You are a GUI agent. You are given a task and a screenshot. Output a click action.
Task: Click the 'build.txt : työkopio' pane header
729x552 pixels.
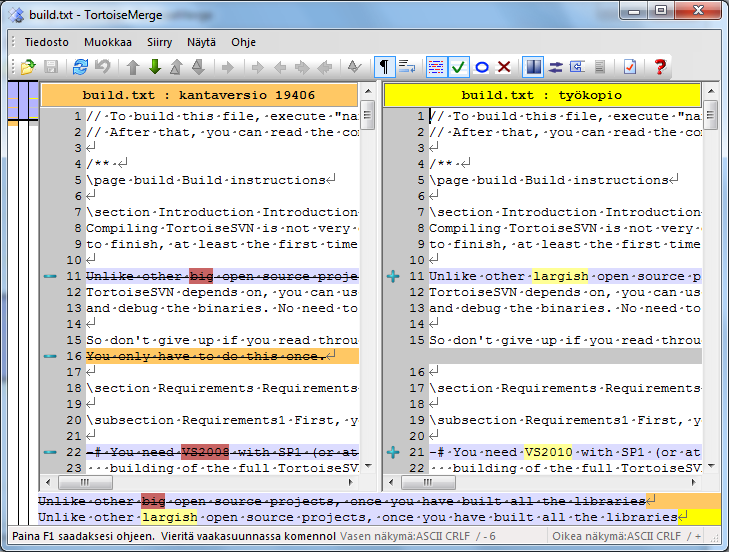(542, 95)
